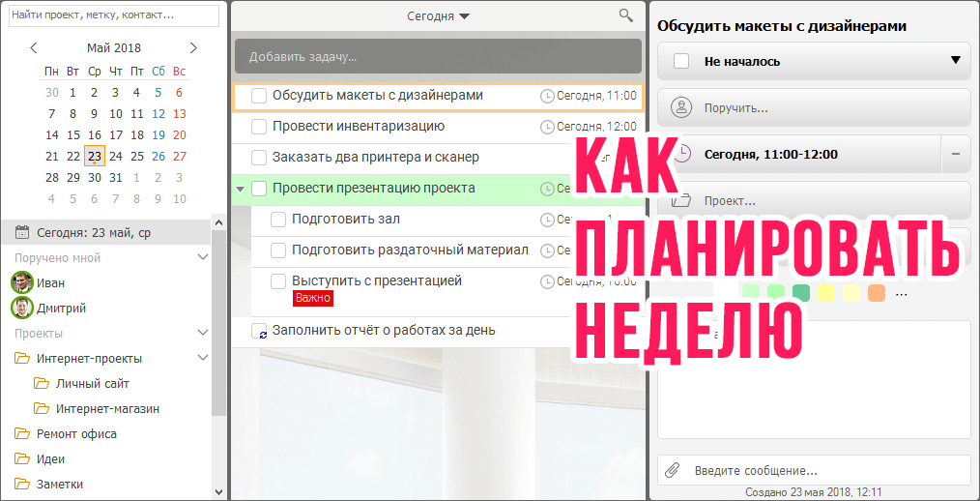Open the Сегодня view dropdown
Image resolution: width=980 pixels, height=501 pixels.
click(438, 16)
